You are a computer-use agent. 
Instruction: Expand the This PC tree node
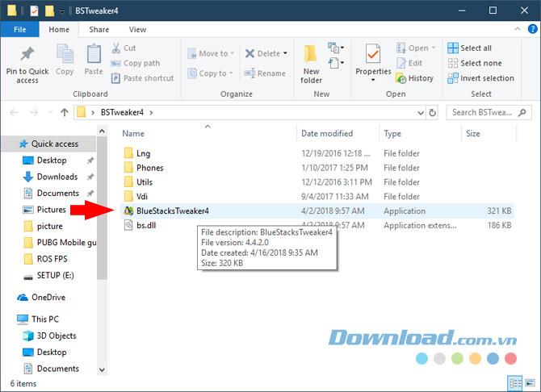pyautogui.click(x=9, y=319)
